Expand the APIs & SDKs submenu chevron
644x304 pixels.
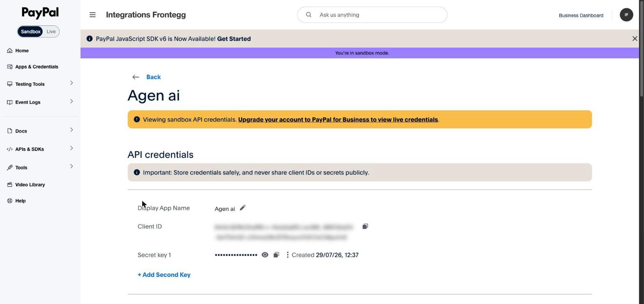(x=71, y=148)
